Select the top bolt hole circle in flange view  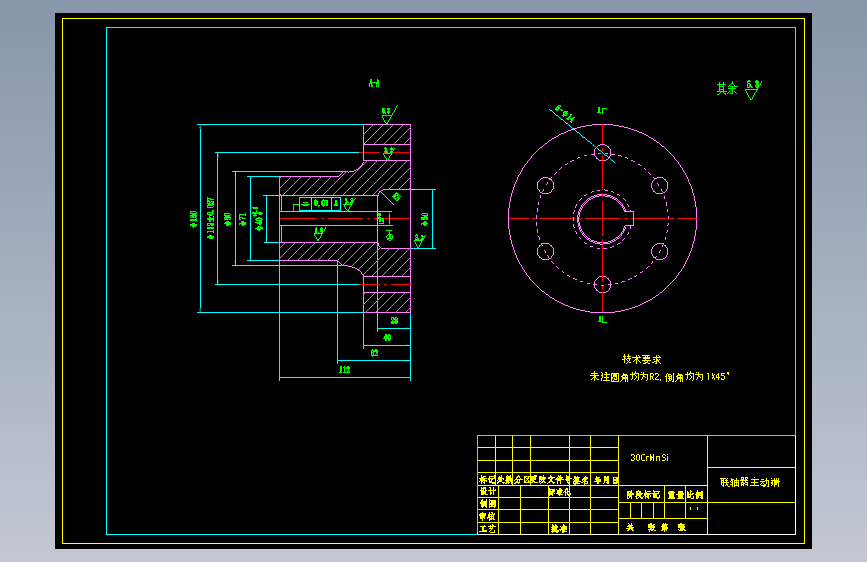pyautogui.click(x=602, y=152)
